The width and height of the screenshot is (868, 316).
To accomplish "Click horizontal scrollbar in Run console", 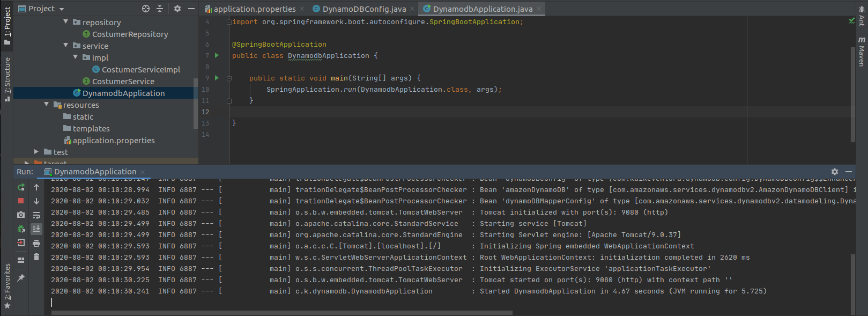I will [282, 312].
